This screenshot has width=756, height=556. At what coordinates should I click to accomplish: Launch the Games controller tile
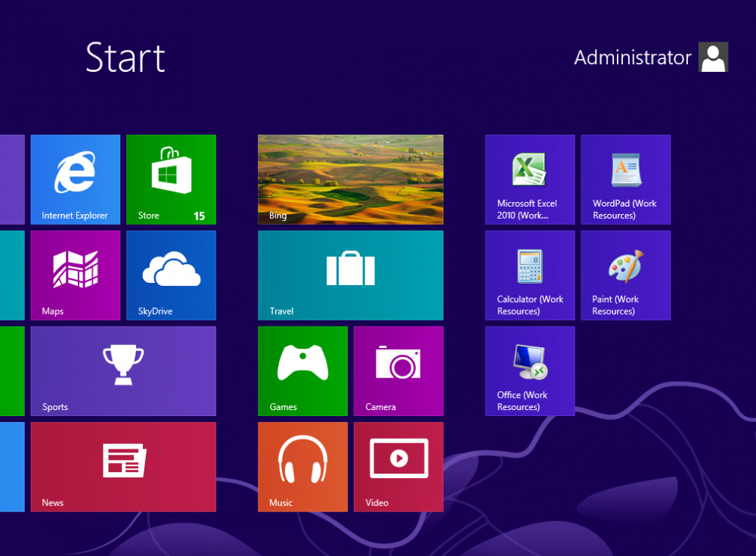pyautogui.click(x=303, y=371)
